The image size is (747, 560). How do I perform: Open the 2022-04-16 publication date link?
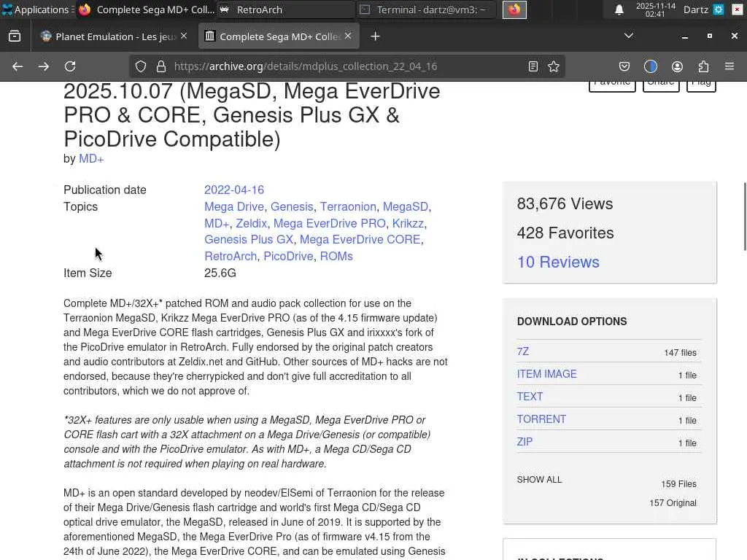pyautogui.click(x=234, y=190)
